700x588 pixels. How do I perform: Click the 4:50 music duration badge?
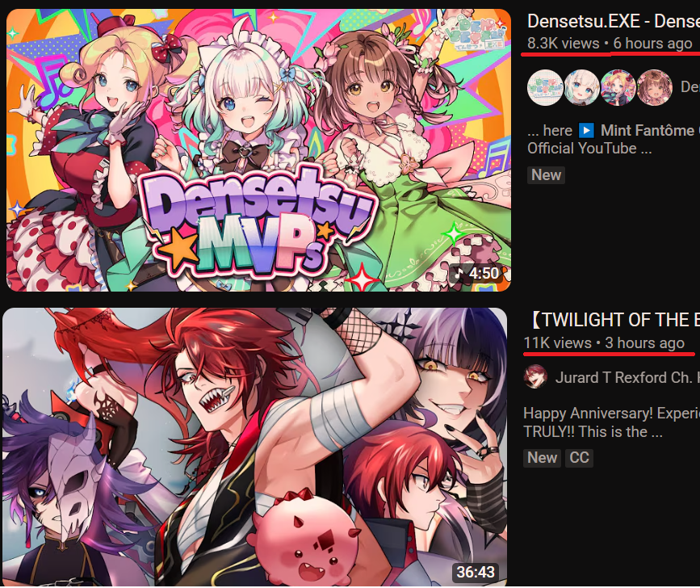point(476,273)
